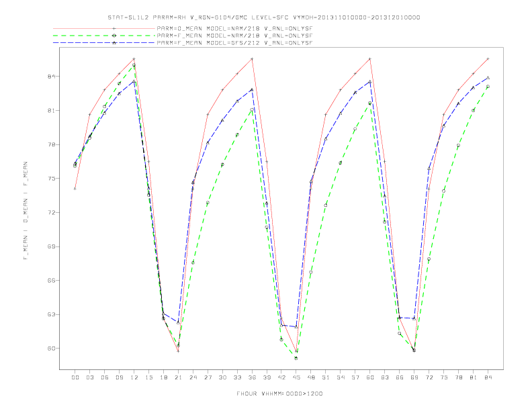Click the dashed green legend line sample
Viewport: 532px width, 411px height.
coord(104,36)
